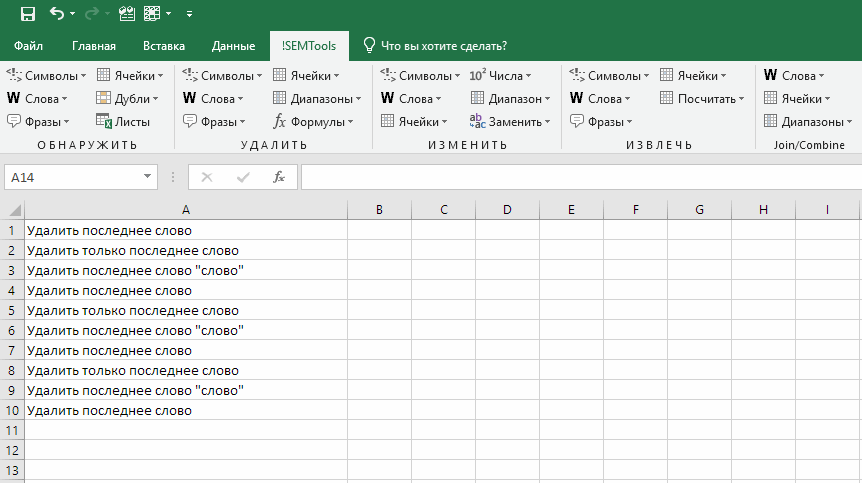Open Фразы in the ОБНАРУЖИТЬ group
Screen dimensions: 862x483
[38, 122]
